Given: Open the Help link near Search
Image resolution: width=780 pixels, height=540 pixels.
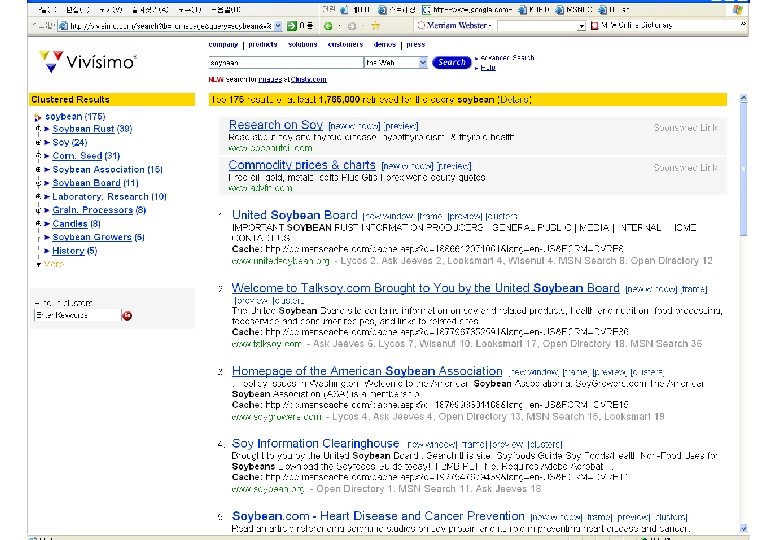Looking at the screenshot, I should [488, 68].
